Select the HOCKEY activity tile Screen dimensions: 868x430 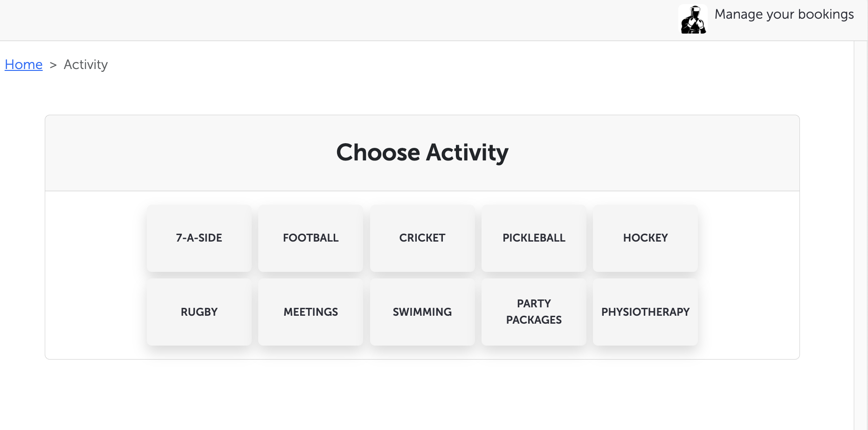pos(645,238)
